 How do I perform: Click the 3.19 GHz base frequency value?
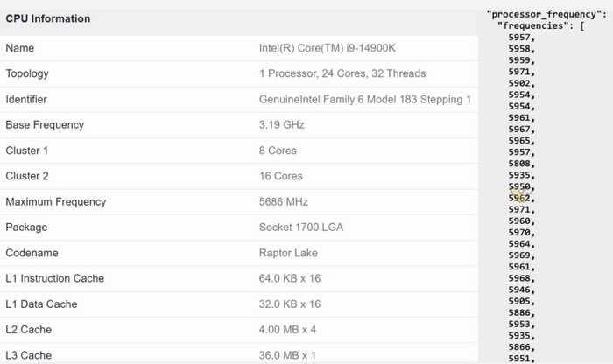coord(281,125)
